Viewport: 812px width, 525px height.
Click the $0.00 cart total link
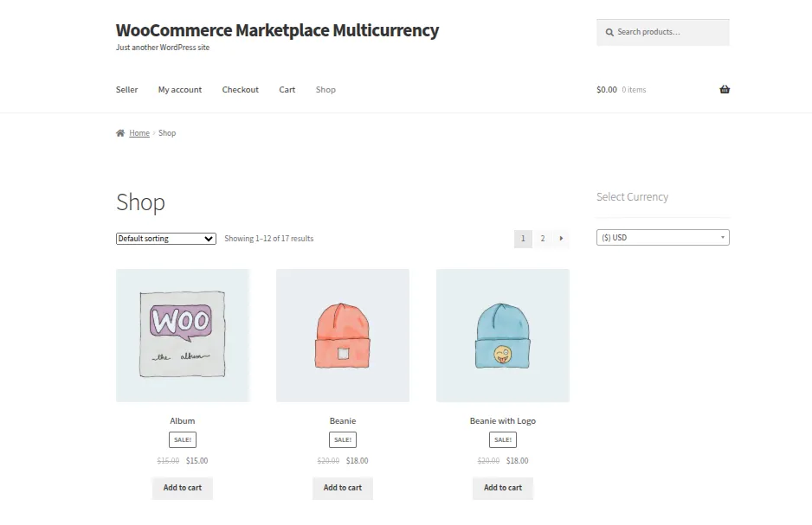[x=606, y=89]
